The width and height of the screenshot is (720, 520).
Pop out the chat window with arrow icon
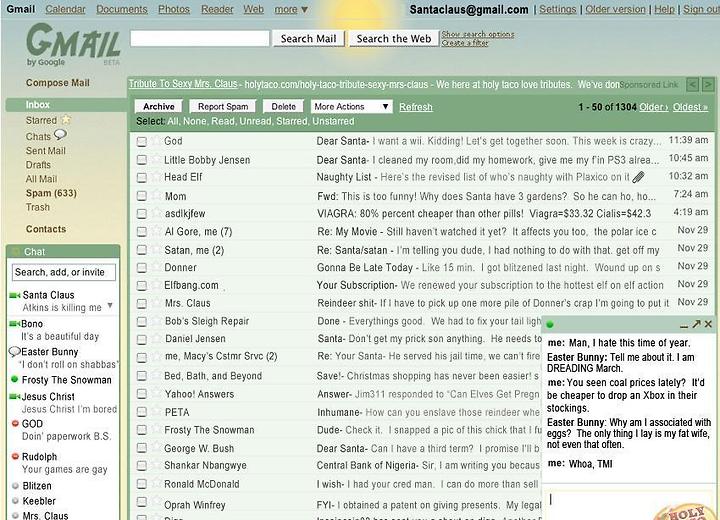697,324
